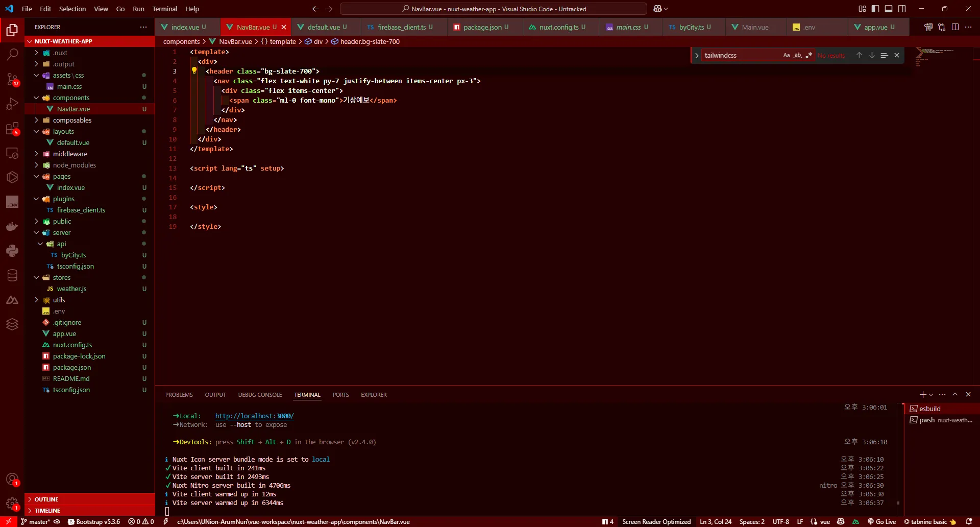The image size is (980, 527).
Task: Open the Selection menu
Action: point(72,9)
